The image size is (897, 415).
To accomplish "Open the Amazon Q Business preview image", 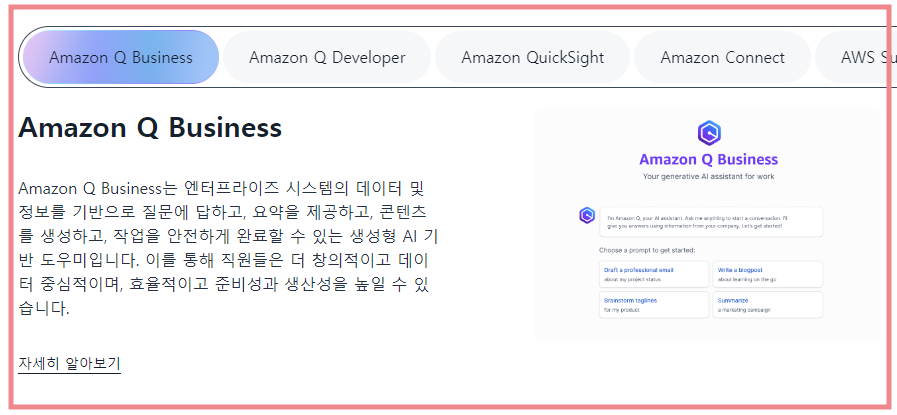I will [708, 224].
